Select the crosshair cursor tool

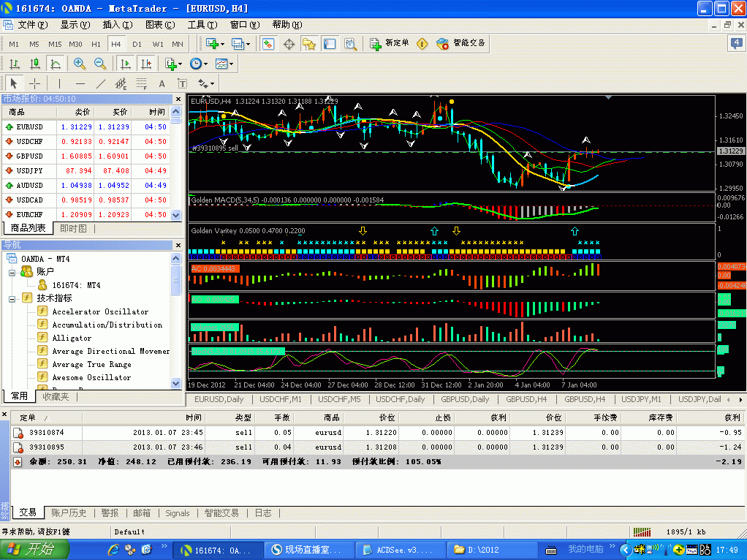coord(34,83)
